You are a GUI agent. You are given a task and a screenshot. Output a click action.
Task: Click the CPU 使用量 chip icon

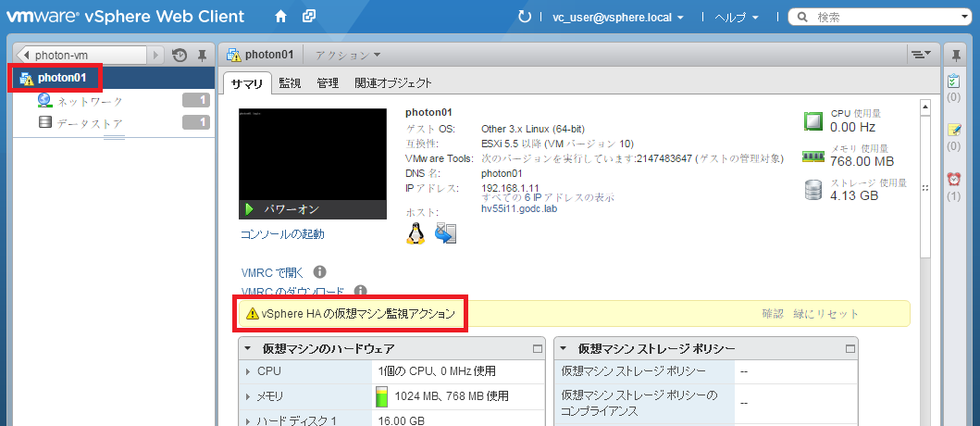click(x=813, y=120)
